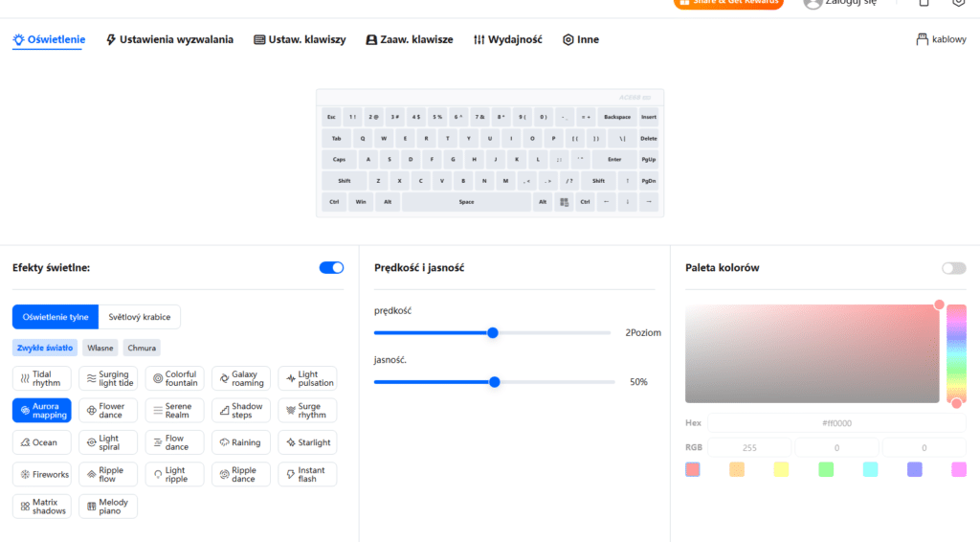Select the Raining effect

pyautogui.click(x=240, y=442)
